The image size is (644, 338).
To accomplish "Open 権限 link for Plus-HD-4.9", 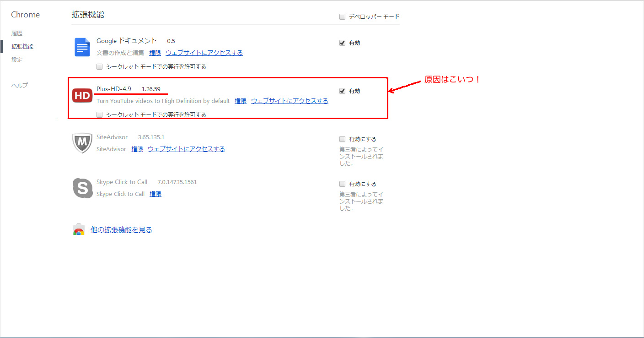I will click(x=241, y=101).
